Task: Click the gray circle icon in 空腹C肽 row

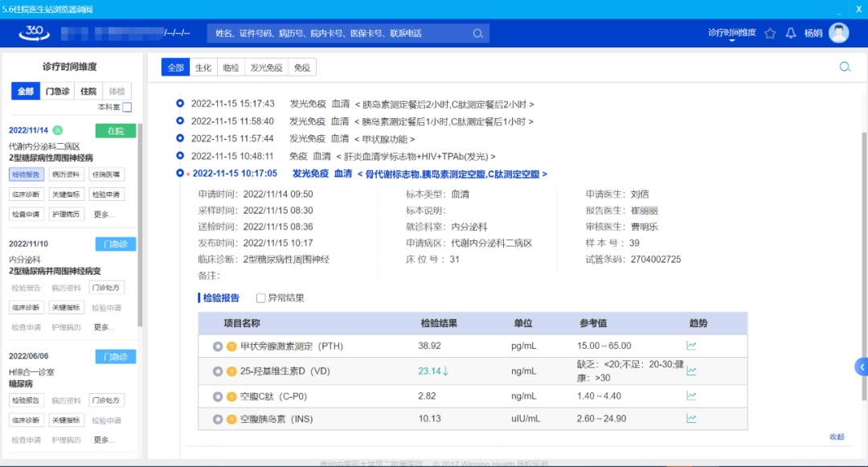Action: coord(218,397)
